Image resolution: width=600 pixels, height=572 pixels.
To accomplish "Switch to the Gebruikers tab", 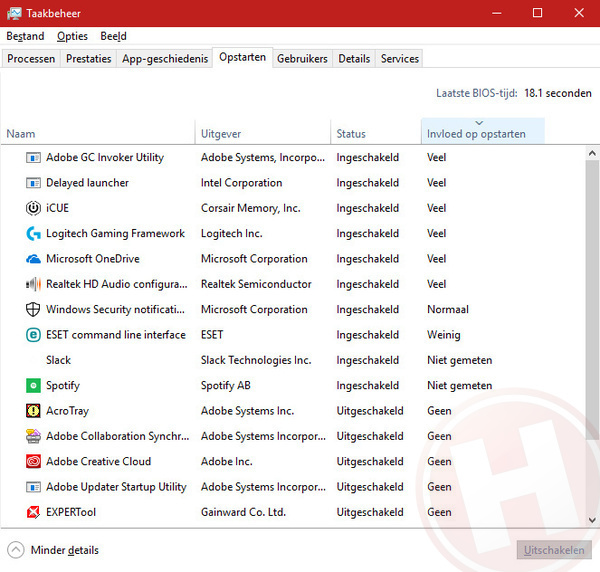I will (302, 59).
